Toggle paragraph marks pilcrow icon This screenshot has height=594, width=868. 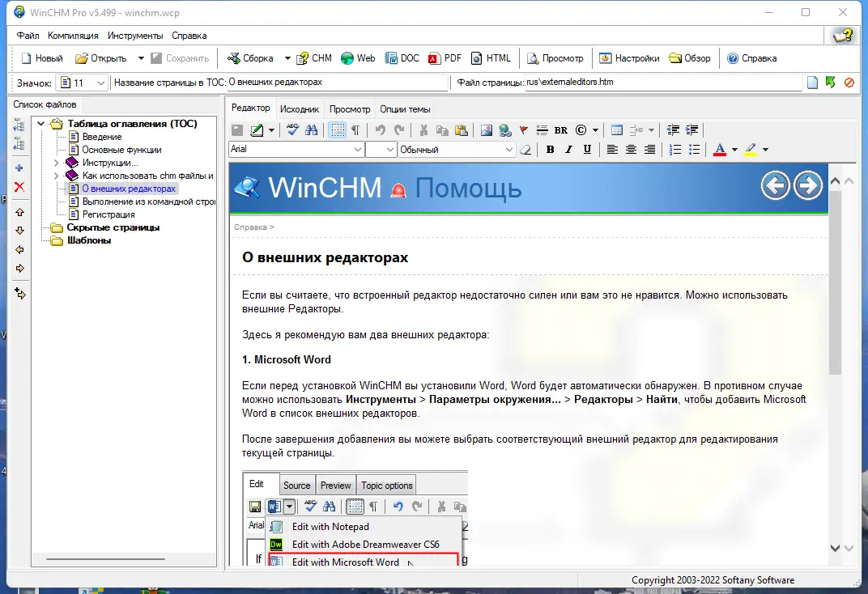(356, 130)
